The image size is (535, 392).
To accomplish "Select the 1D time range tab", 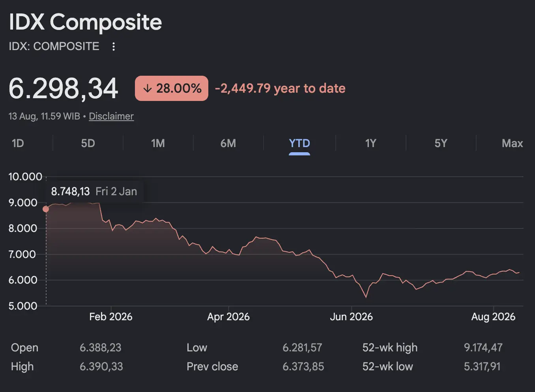I will [x=18, y=143].
